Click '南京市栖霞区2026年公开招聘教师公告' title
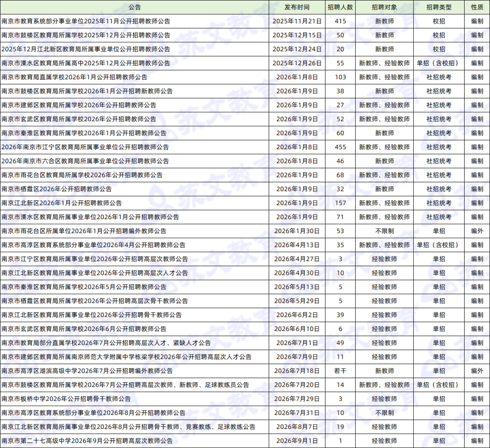Screen dimensions: 490x448 click(x=57, y=189)
